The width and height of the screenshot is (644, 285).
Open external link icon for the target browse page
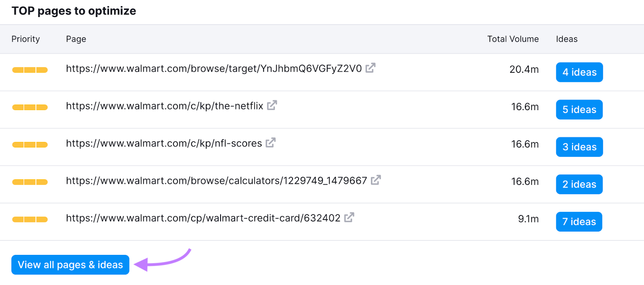pos(370,68)
